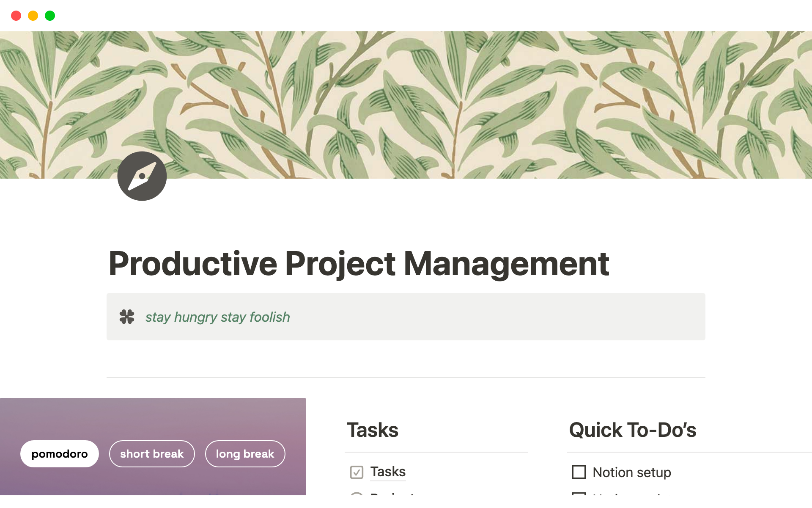The height and width of the screenshot is (508, 812).
Task: Close the window with the red button
Action: coord(16,16)
